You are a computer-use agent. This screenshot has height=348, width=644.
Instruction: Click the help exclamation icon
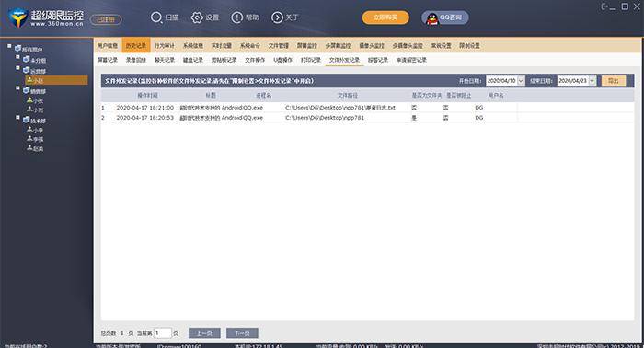[x=237, y=17]
